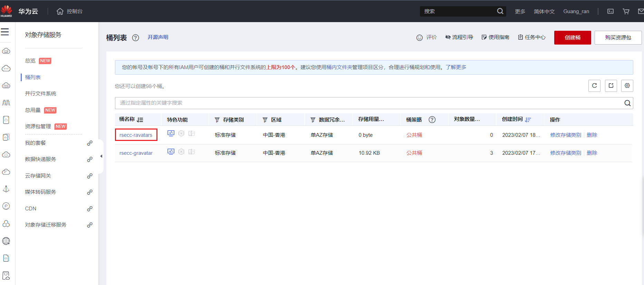Viewport: 644px width, 285px height.
Task: Click hexagon feature icon for rsecc-gravatar
Action: click(x=181, y=152)
